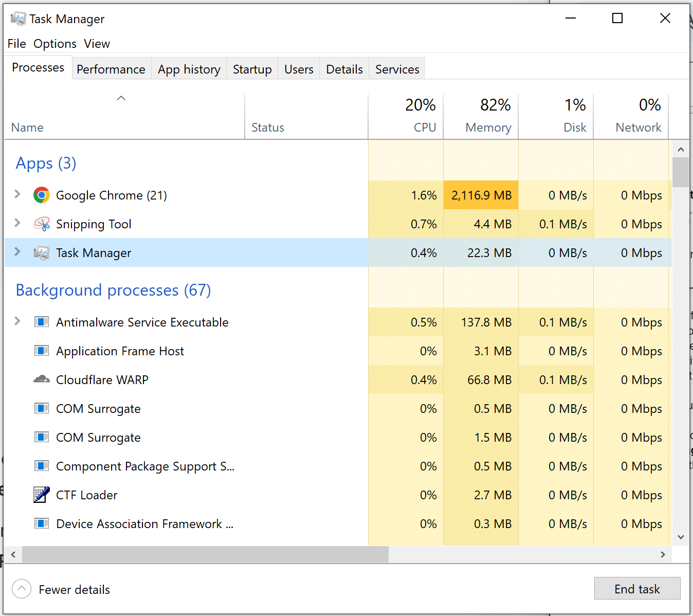Sort processes by Disk column

coord(556,117)
